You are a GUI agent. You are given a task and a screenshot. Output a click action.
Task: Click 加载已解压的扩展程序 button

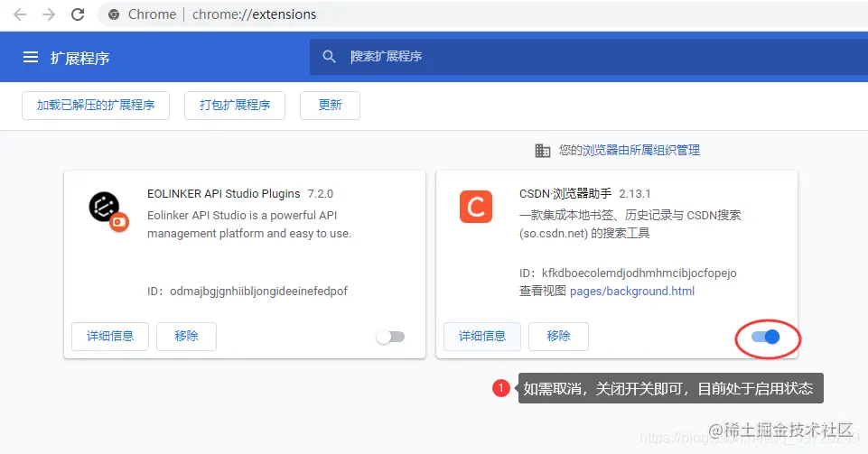(x=96, y=105)
